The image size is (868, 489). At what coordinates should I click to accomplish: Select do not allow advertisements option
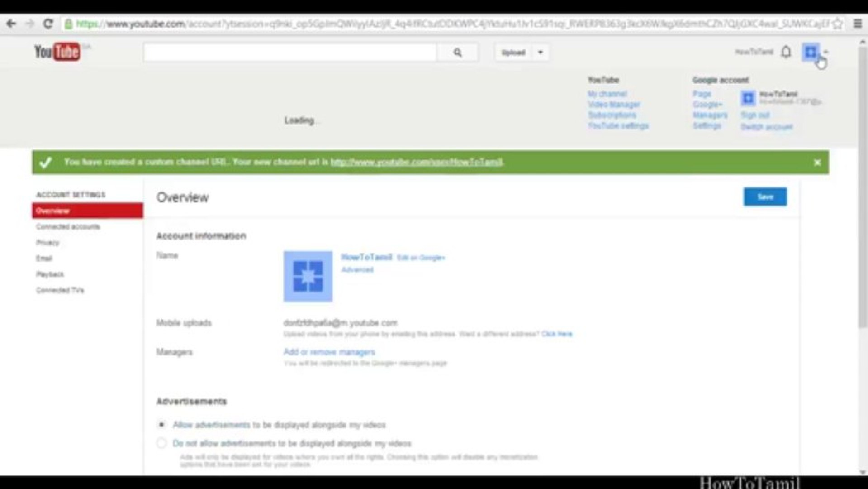pyautogui.click(x=161, y=443)
